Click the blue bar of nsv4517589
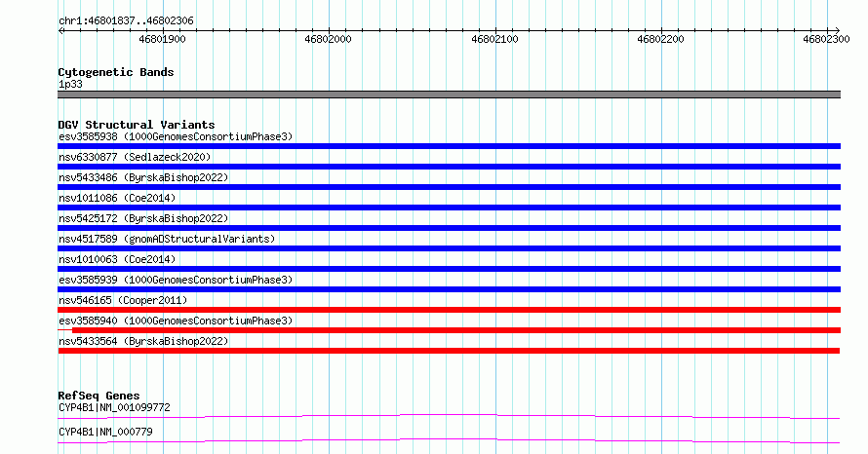Image resolution: width=868 pixels, height=454 pixels. point(449,248)
